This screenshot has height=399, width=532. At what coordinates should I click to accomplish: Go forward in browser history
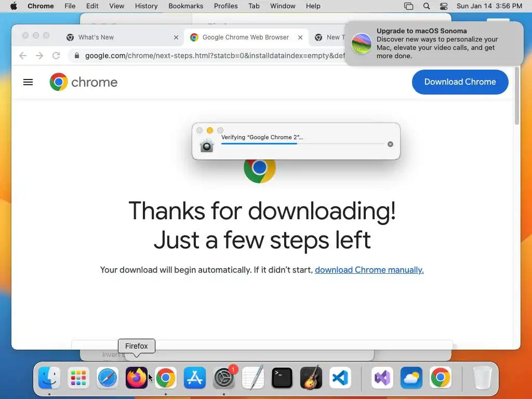tap(39, 56)
